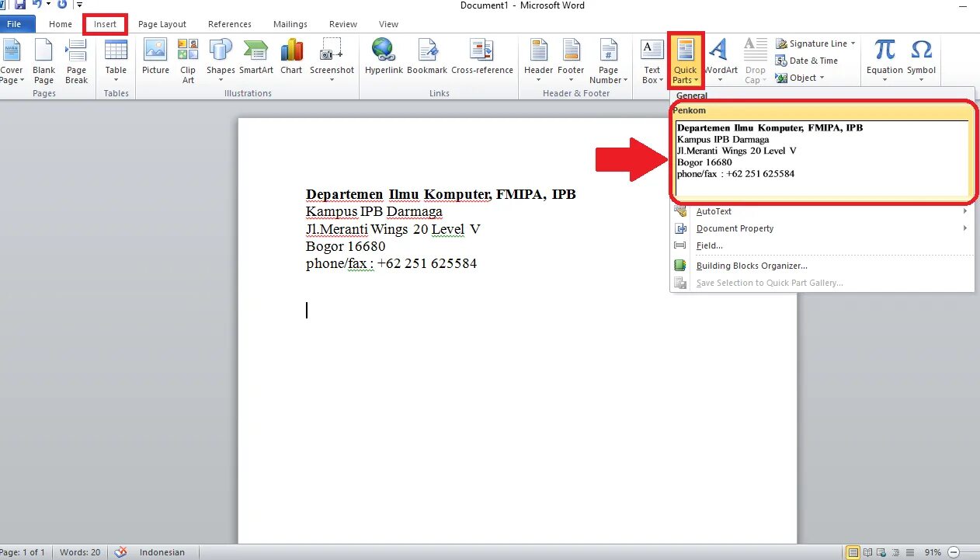
Task: Insert a Page Break
Action: 76,61
